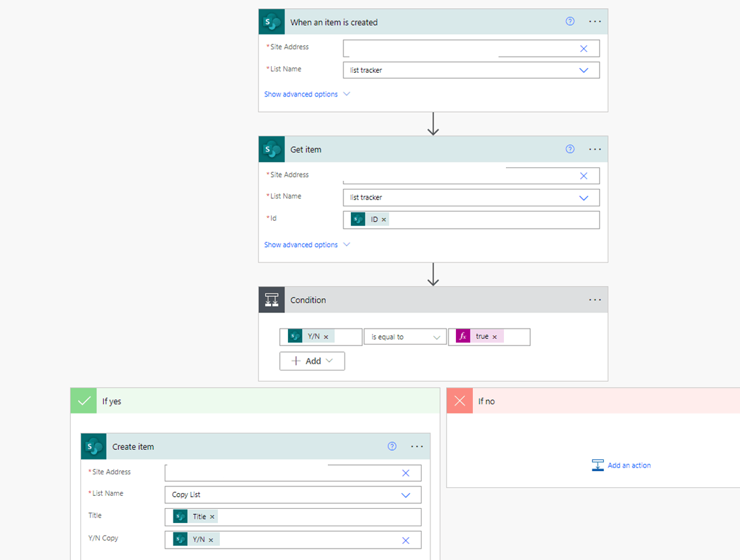The height and width of the screenshot is (560, 740).
Task: Open menu for When an item is created
Action: click(595, 21)
